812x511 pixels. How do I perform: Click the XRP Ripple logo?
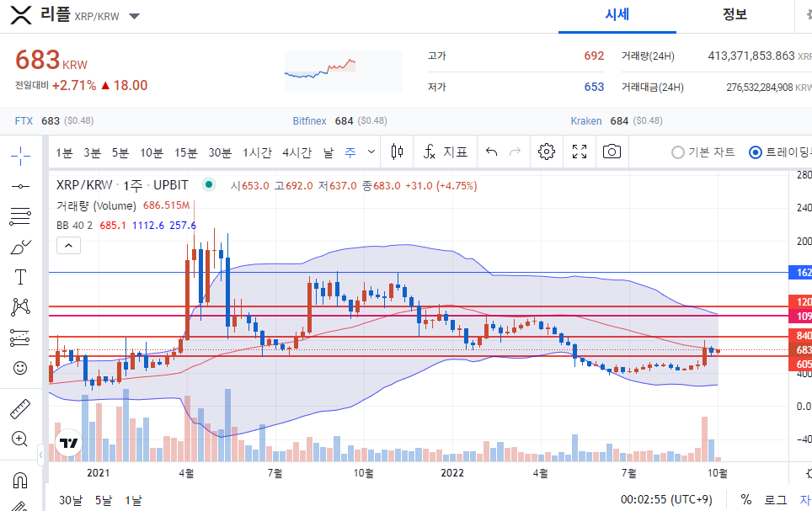[21, 15]
